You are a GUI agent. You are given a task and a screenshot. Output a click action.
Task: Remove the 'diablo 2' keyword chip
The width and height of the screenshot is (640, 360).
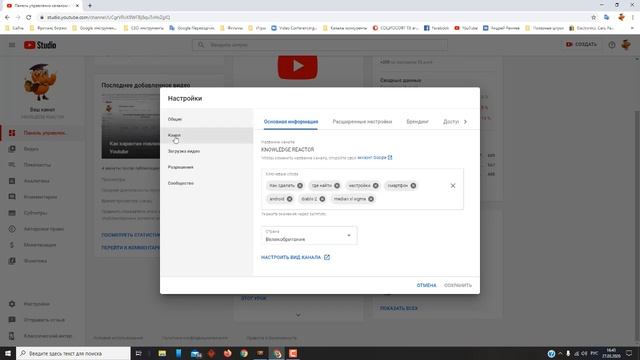[x=322, y=199]
